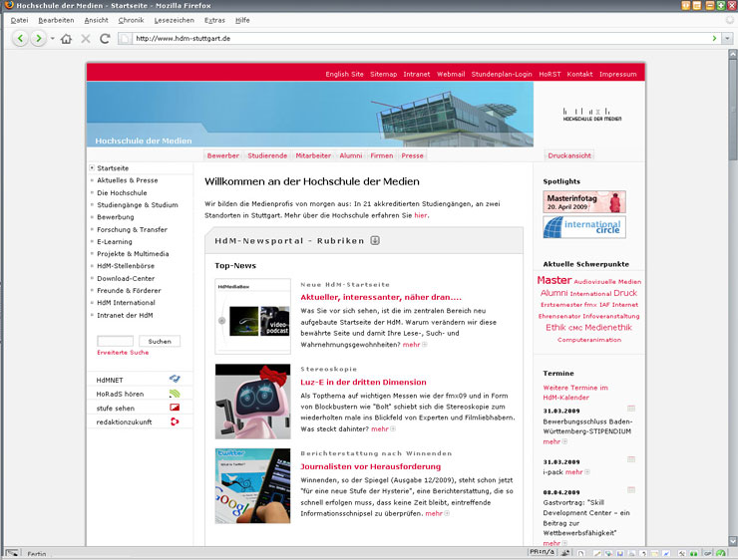Select the Bewerber tab
This screenshot has height=560, width=738.
tap(223, 155)
